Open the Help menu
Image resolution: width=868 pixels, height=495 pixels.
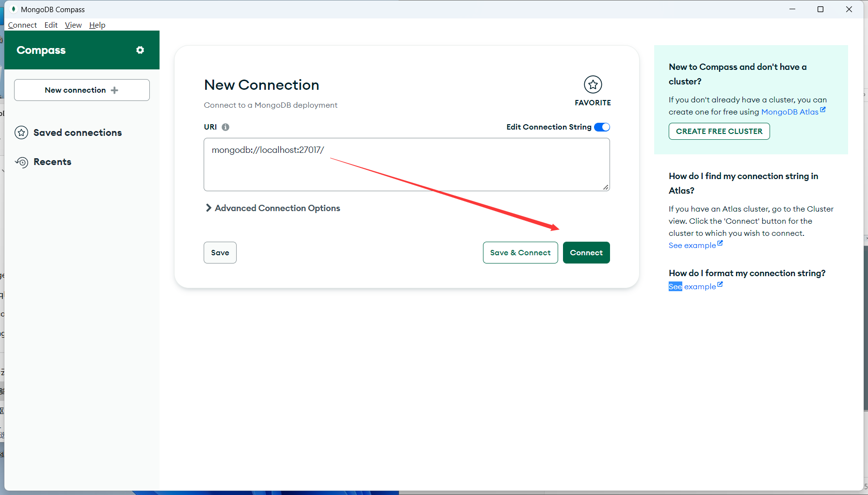tap(97, 25)
